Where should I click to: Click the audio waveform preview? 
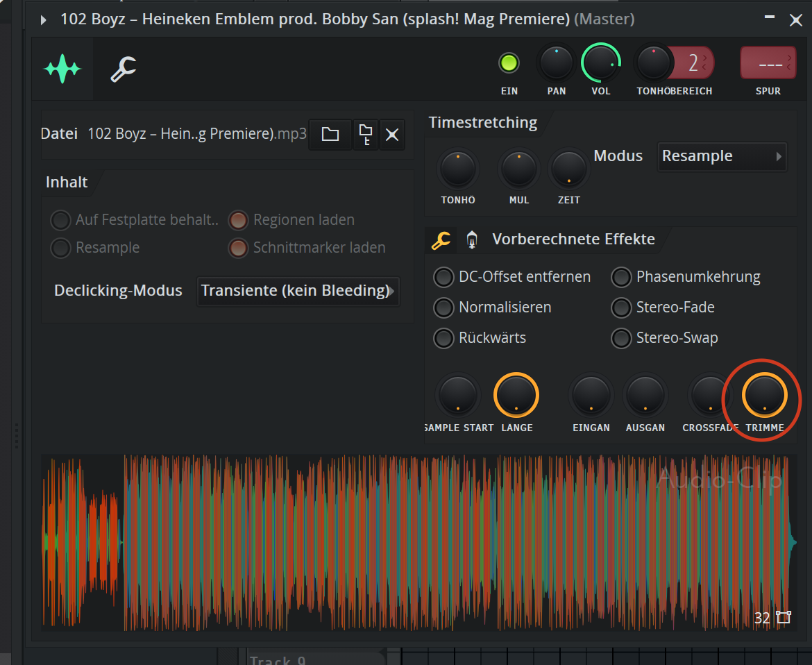click(x=418, y=542)
